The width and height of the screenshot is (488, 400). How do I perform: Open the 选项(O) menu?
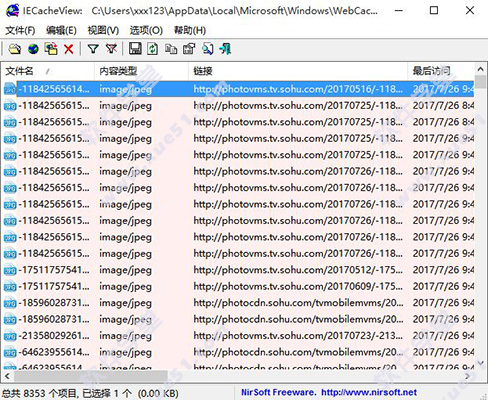[x=146, y=31]
